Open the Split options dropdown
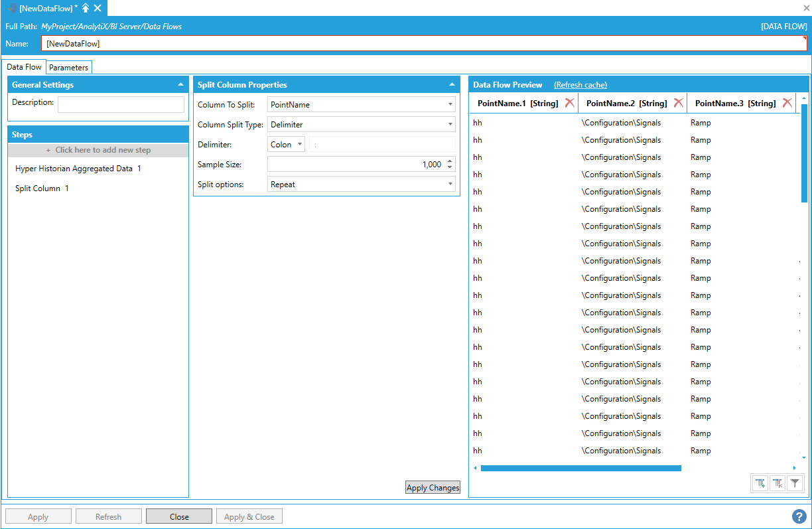 pyautogui.click(x=361, y=184)
